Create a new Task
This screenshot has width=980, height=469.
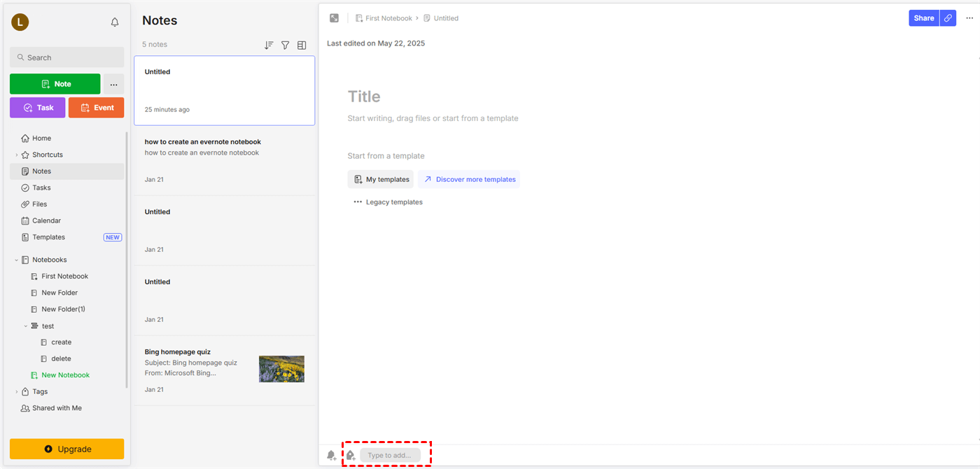(x=38, y=108)
